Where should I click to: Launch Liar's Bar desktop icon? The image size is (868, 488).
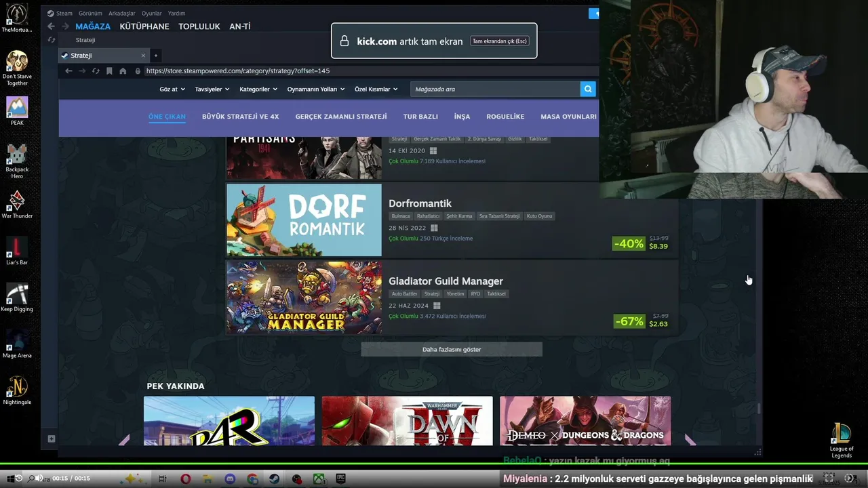17,251
